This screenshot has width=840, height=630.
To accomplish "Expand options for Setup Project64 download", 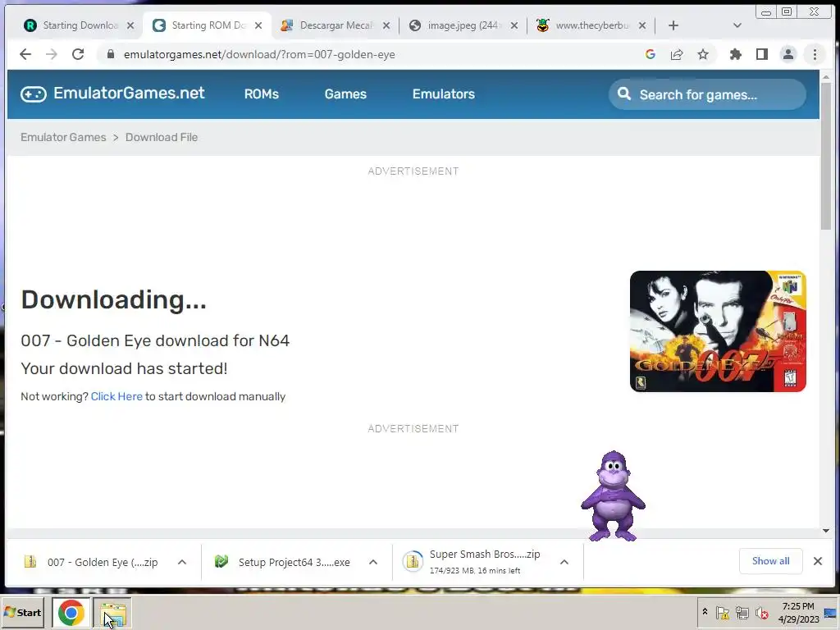I will point(373,562).
